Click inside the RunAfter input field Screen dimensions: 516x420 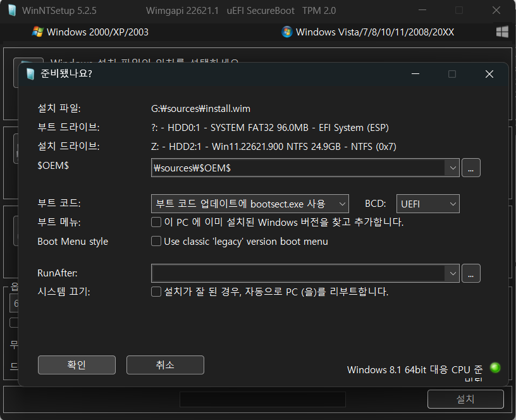tap(298, 273)
